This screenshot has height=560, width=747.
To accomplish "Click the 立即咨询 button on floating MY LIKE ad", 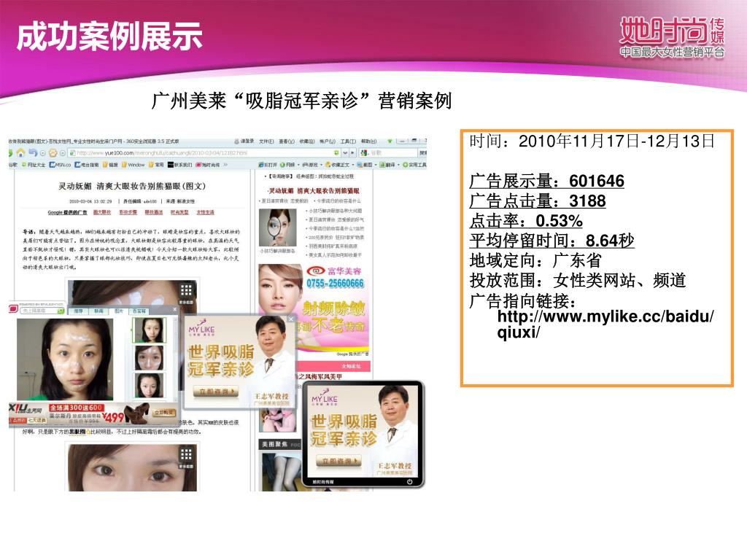I will tap(215, 392).
